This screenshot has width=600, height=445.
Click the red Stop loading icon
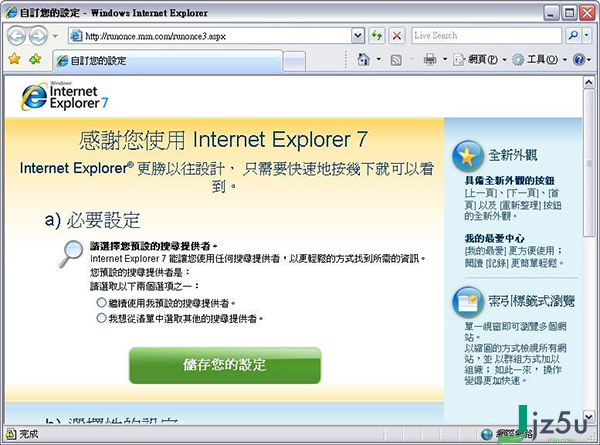click(397, 36)
